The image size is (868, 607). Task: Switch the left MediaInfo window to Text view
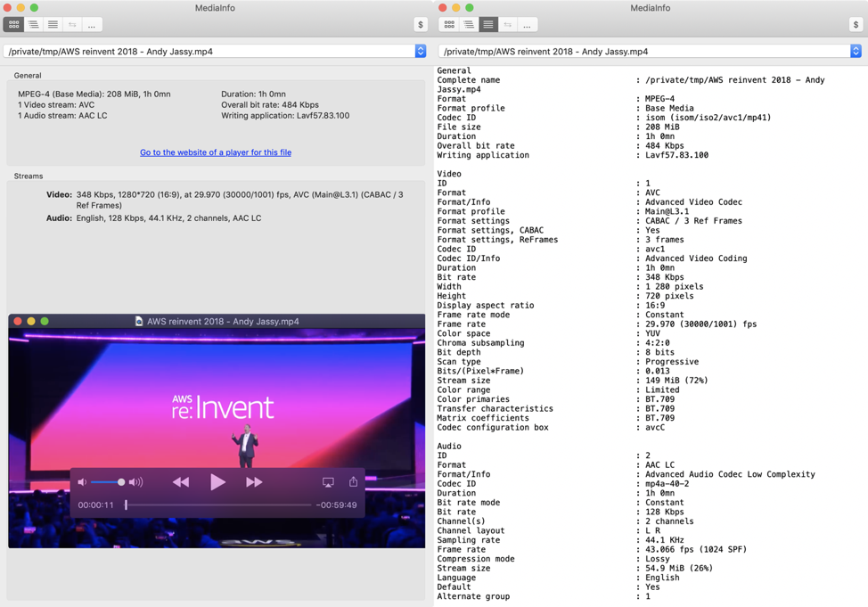pos(52,24)
